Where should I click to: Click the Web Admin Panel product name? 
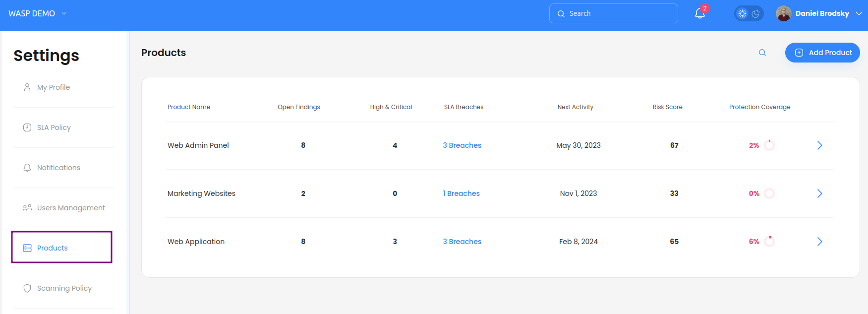[198, 145]
